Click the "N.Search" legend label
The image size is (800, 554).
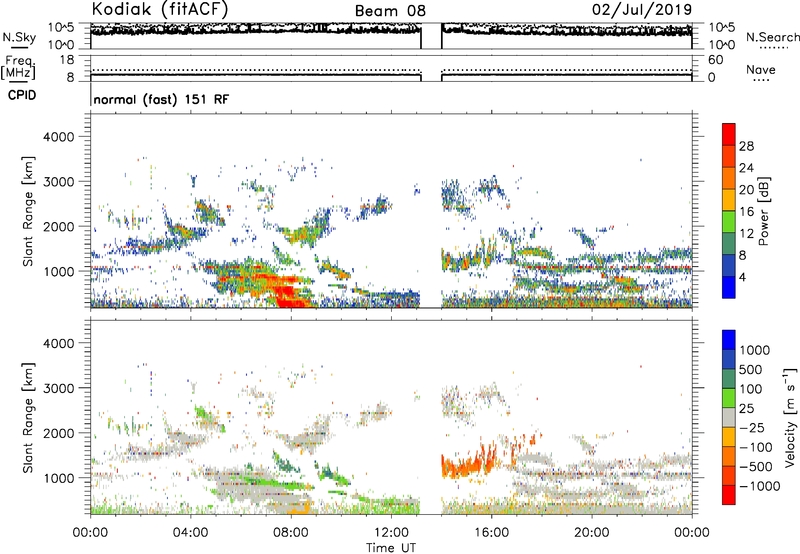click(772, 37)
